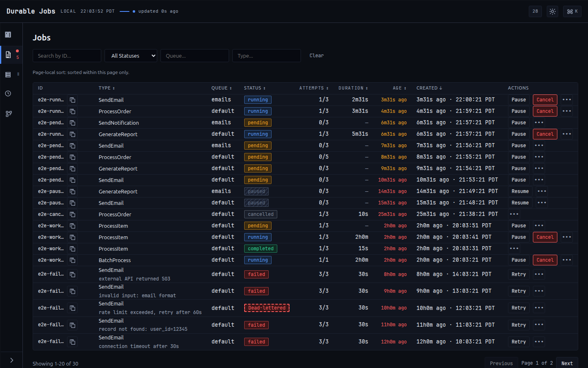Go to the Previous page
The width and height of the screenshot is (588, 368).
pyautogui.click(x=501, y=363)
